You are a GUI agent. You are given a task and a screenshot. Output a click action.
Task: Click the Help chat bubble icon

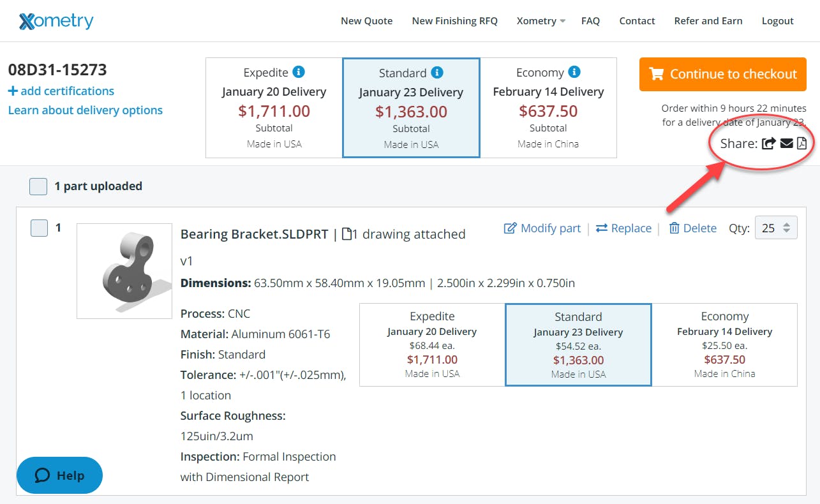[x=43, y=475]
